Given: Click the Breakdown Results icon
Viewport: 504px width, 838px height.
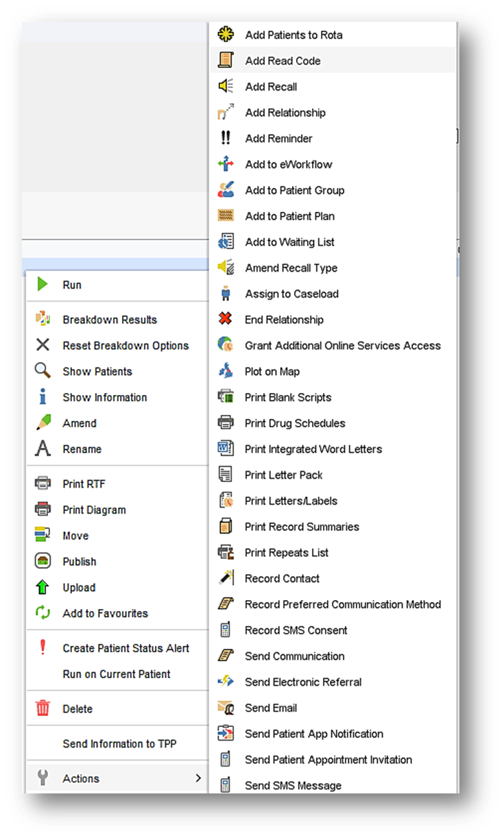Looking at the screenshot, I should (x=43, y=320).
